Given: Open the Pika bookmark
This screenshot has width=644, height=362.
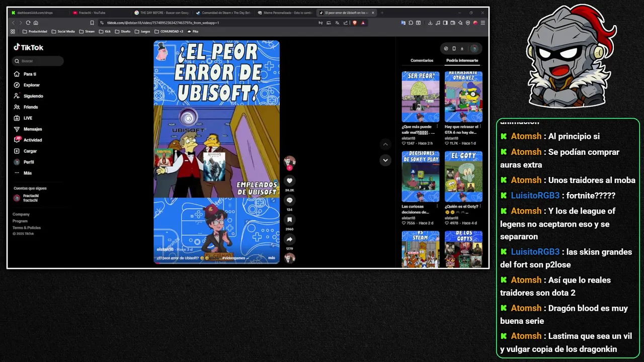Looking at the screenshot, I should tap(193, 31).
